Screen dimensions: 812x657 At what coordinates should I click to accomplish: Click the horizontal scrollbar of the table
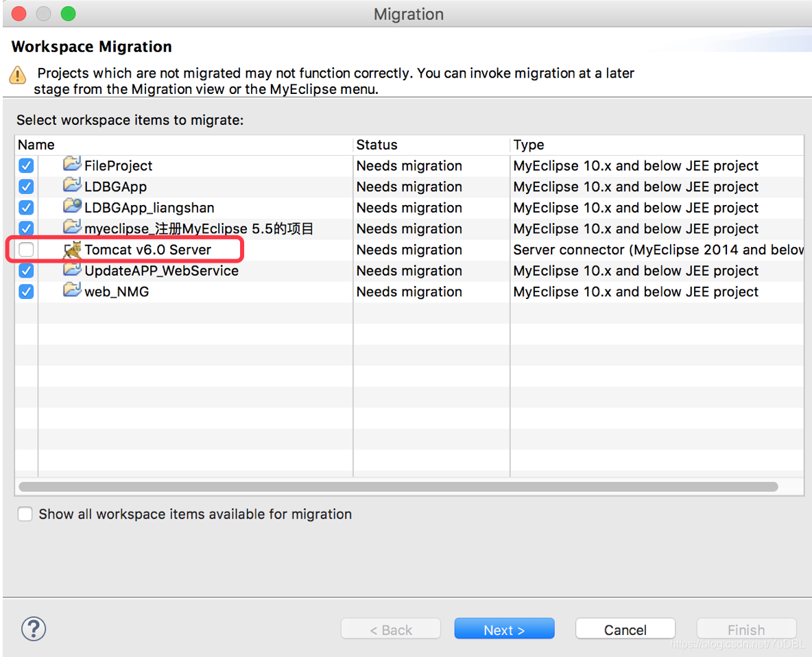coord(398,487)
